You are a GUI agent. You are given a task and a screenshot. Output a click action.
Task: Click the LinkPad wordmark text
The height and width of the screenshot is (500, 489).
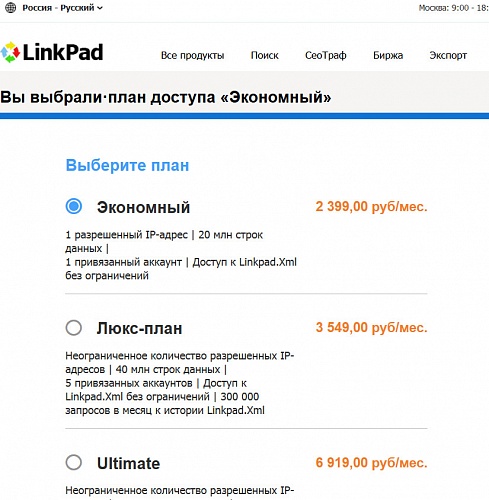[63, 52]
